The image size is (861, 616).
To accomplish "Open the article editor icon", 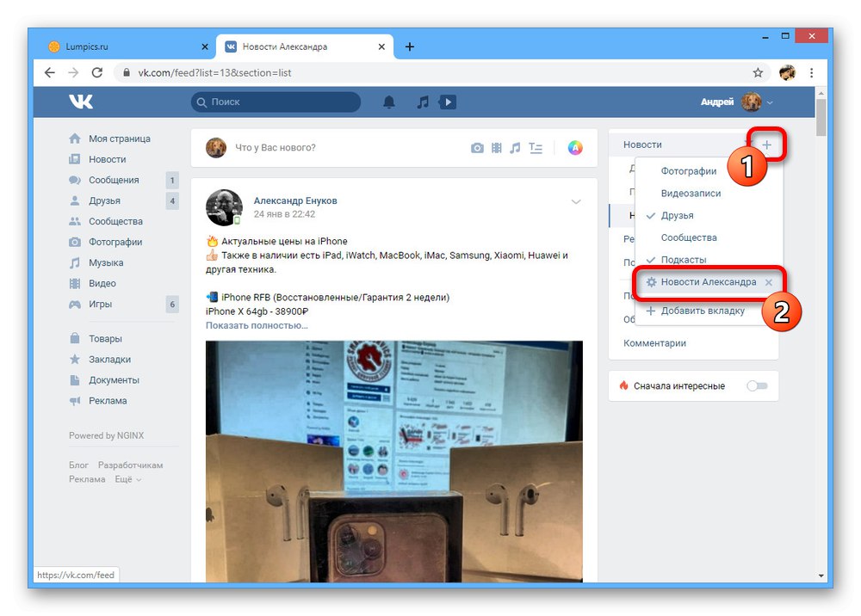I will coord(535,148).
